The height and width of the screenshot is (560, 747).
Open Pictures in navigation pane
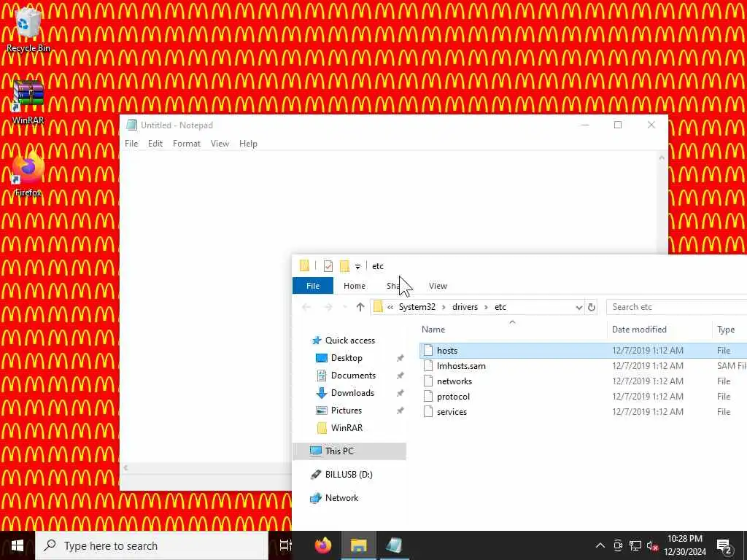click(346, 411)
